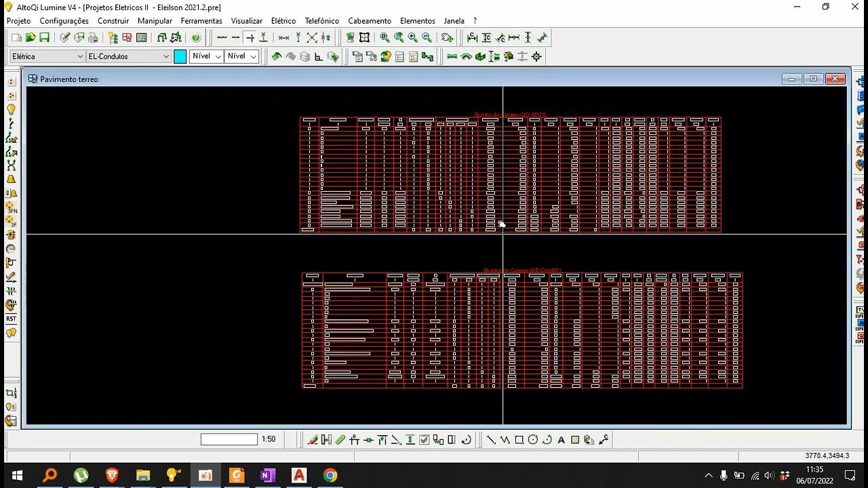Redo with the gray forward arrow
This screenshot has width=868, height=488.
291,56
